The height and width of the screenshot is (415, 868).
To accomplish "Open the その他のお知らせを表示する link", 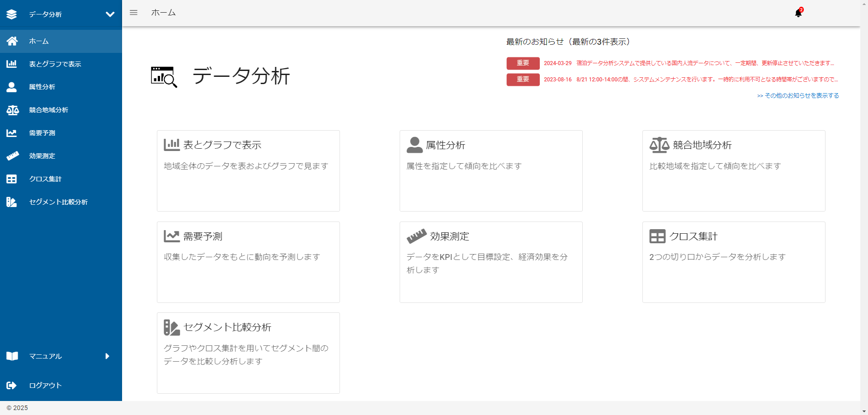I will 797,95.
